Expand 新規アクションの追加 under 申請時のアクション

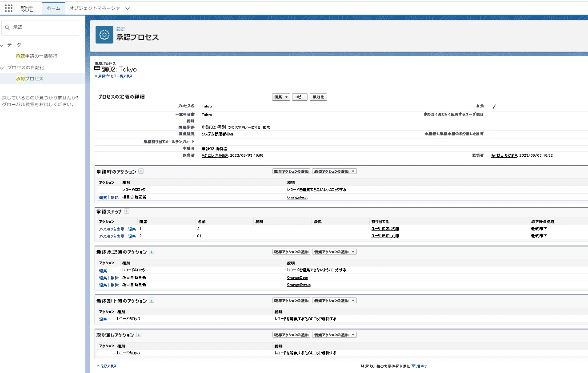pos(334,171)
